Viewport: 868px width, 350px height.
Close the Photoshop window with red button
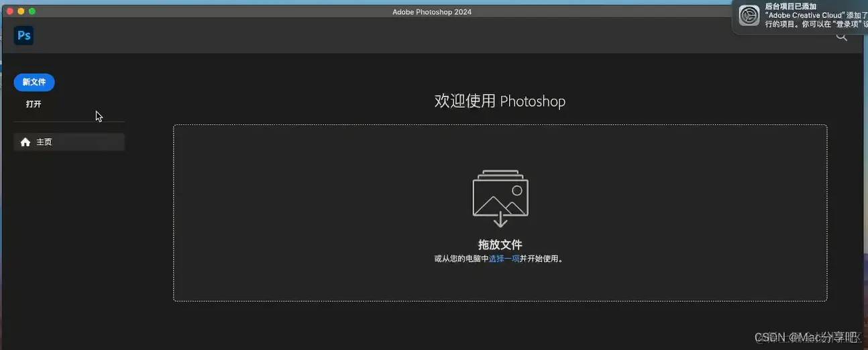point(10,11)
